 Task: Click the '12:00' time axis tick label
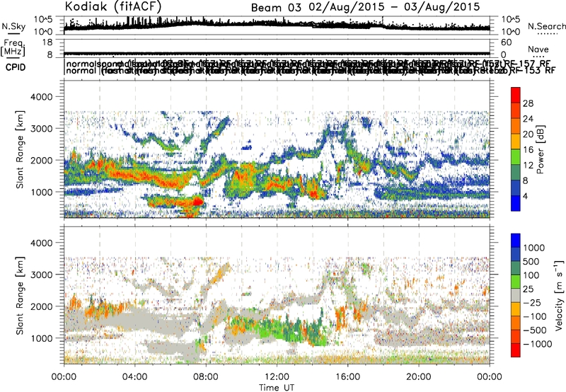(277, 377)
